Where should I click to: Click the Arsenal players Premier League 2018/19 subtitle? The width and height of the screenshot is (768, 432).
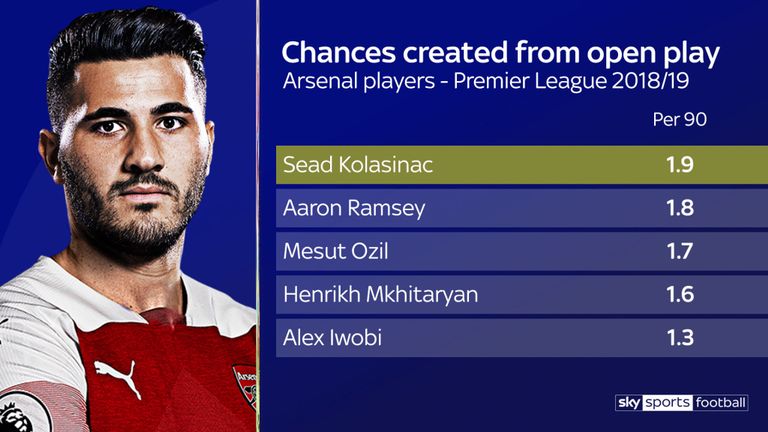(x=486, y=81)
